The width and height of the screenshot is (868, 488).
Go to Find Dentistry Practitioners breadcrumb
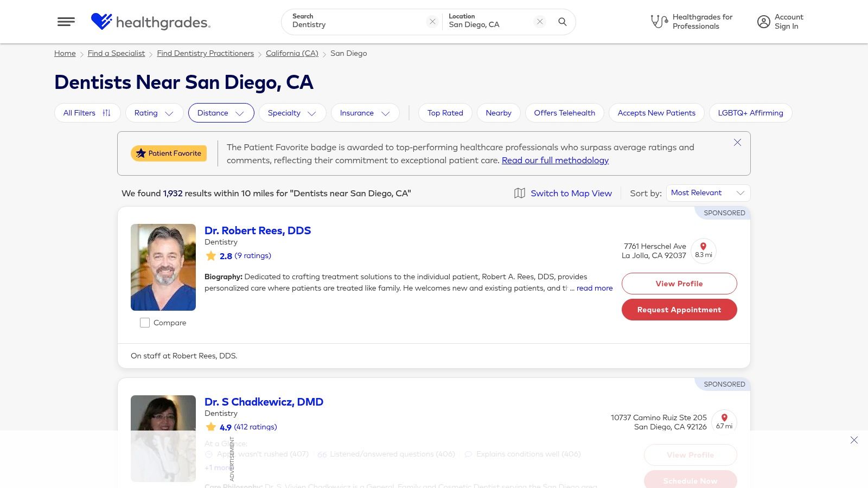(x=205, y=53)
